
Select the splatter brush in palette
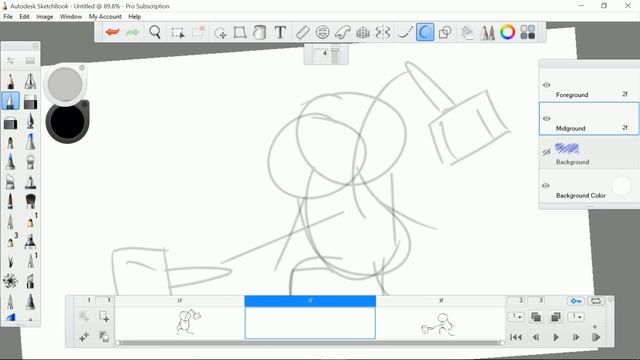pyautogui.click(x=10, y=281)
